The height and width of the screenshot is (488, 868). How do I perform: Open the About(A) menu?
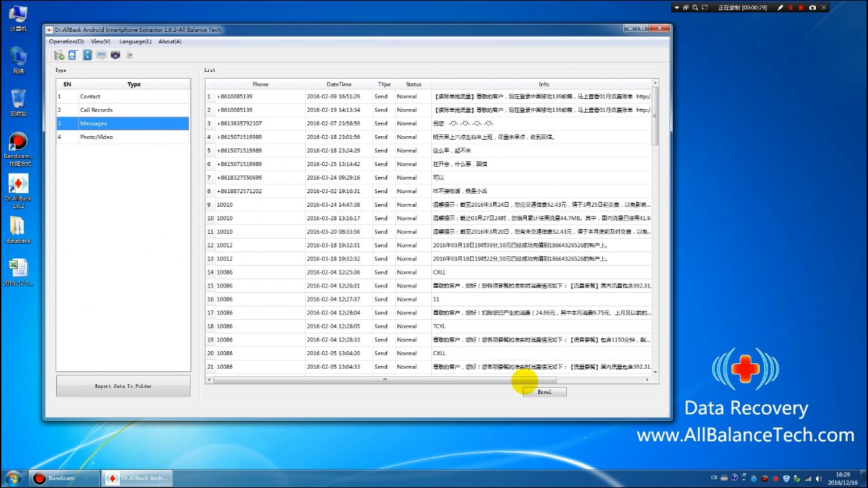tap(170, 41)
